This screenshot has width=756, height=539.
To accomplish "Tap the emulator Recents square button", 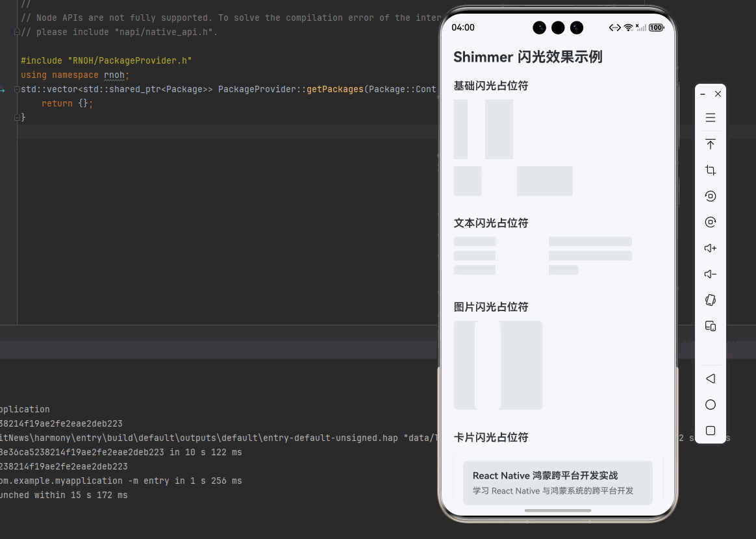I will 710,431.
